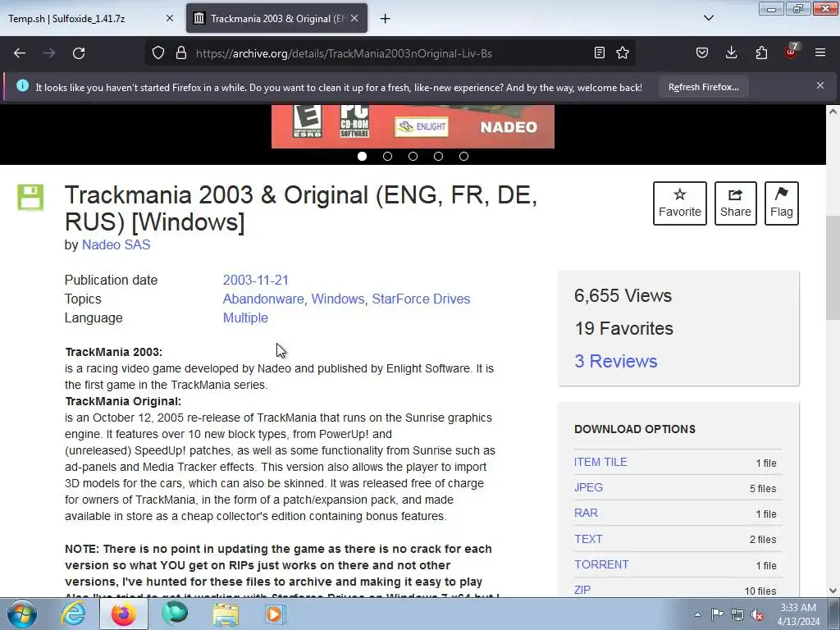Click the Multiple language link
Viewport: 840px width, 630px height.
pyautogui.click(x=245, y=317)
